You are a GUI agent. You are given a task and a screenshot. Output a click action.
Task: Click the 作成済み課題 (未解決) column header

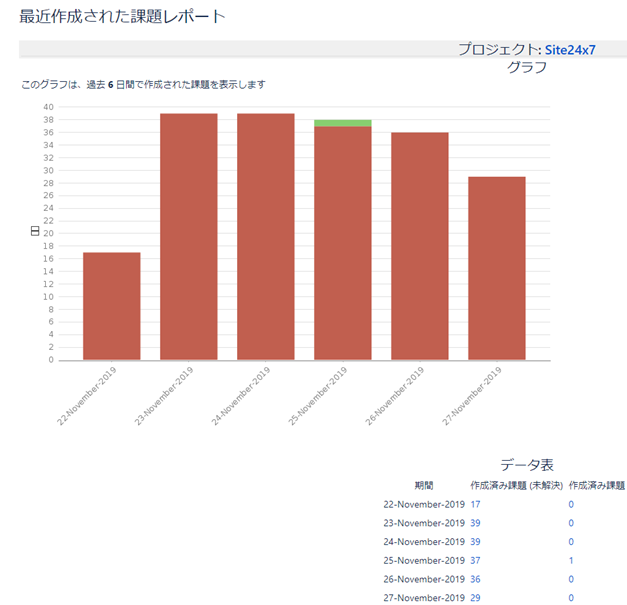tap(517, 485)
